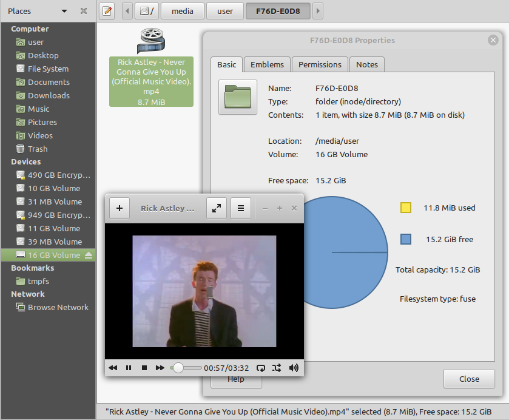Open the Places sidebar dropdown
Screen dimensions: 509x420
pyautogui.click(x=64, y=11)
